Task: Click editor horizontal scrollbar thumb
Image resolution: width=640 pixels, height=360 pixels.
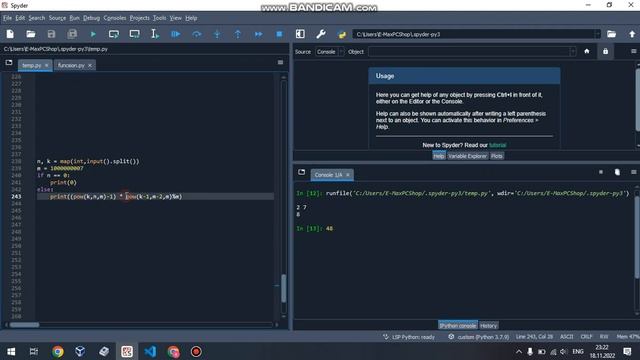Action: (x=24, y=325)
